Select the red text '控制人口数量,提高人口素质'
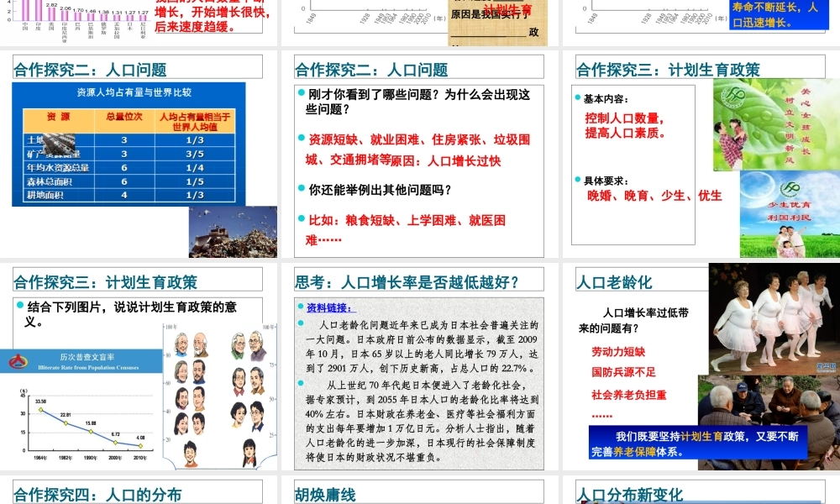The width and height of the screenshot is (840, 504). point(625,125)
